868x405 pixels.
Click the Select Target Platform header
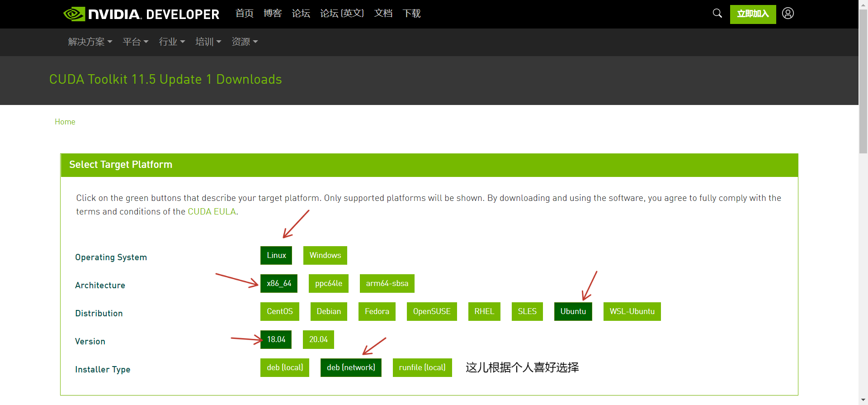tap(429, 165)
